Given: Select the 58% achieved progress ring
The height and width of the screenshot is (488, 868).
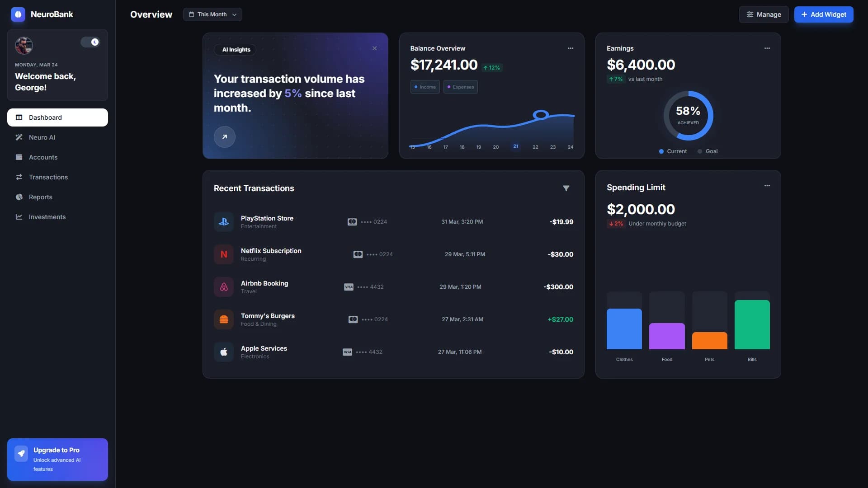Looking at the screenshot, I should (x=688, y=115).
